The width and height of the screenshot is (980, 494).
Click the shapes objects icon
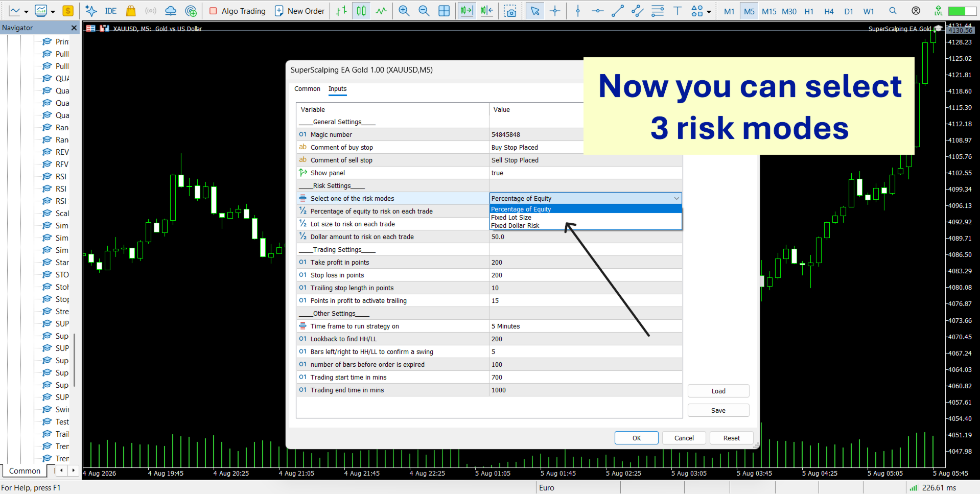[697, 11]
